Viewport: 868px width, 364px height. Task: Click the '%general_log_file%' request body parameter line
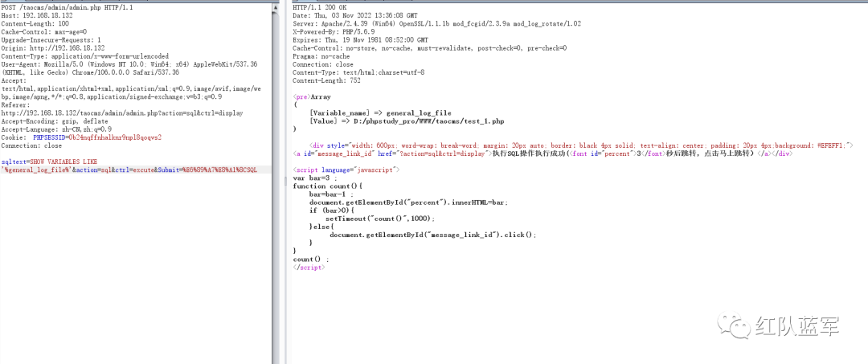pos(129,170)
